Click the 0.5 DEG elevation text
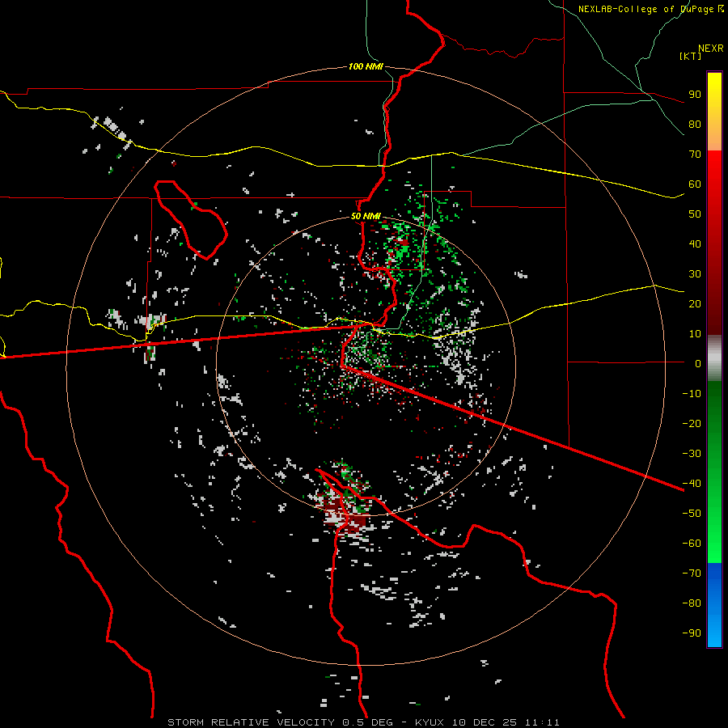Image resolution: width=728 pixels, height=728 pixels. 367,722
